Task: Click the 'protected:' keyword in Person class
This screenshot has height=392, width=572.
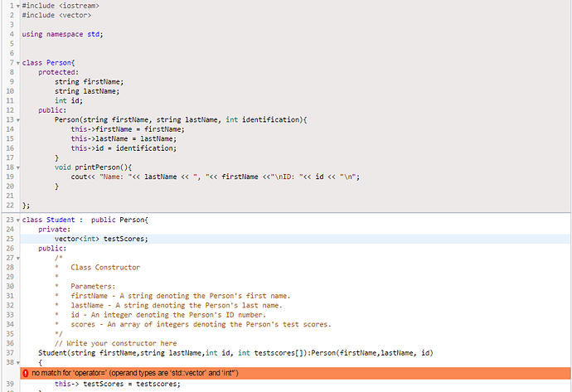Action: [x=60, y=72]
